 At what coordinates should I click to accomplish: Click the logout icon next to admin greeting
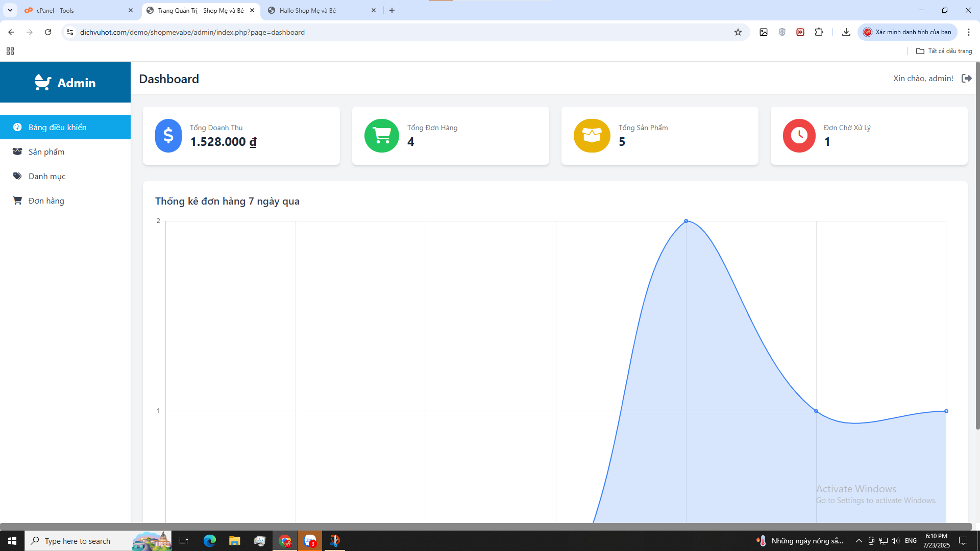966,78
